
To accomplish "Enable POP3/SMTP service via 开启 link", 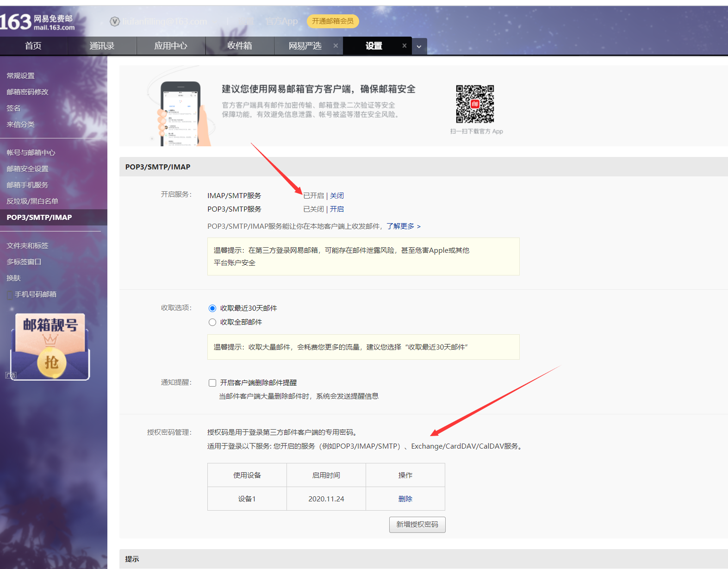I will pos(337,209).
